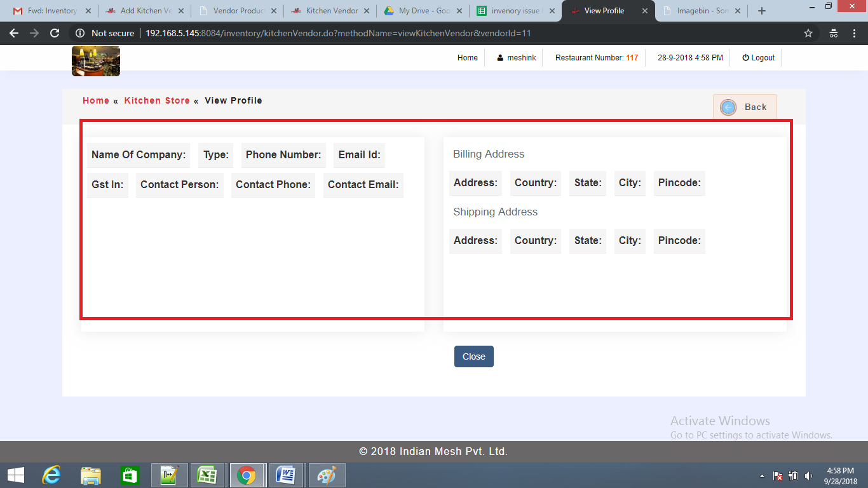Click the Phone Number label

283,154
